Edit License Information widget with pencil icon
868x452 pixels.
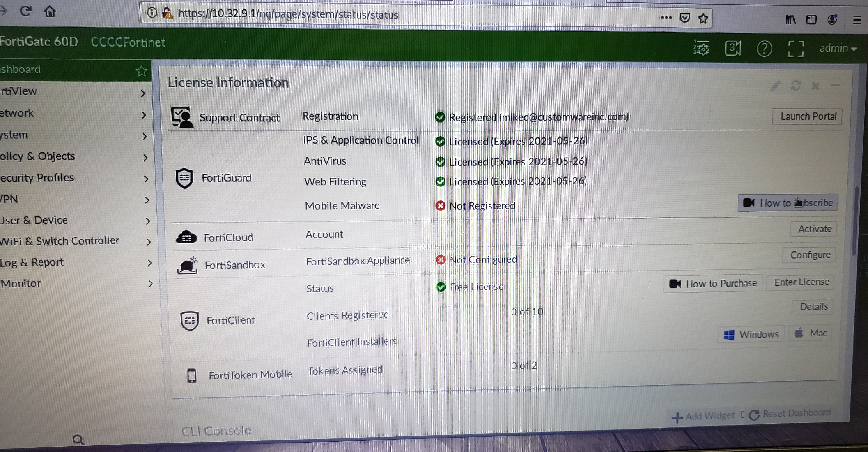point(775,86)
